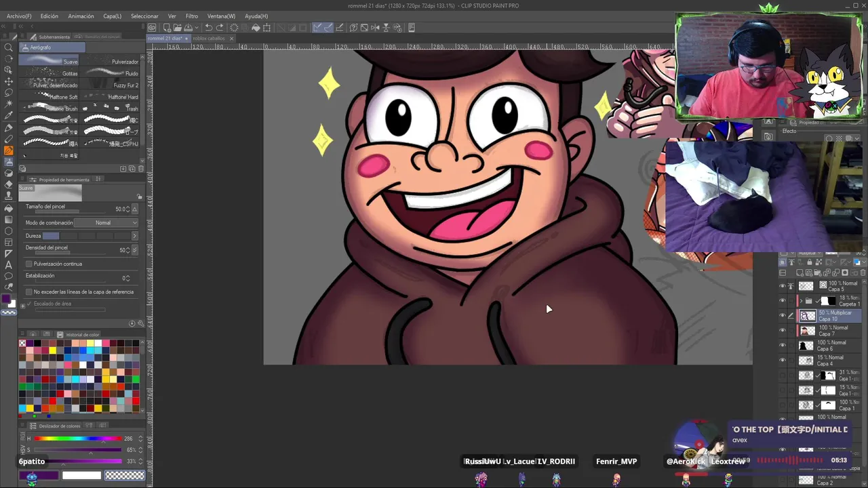Click the Redo arrow in command bar
Viewport: 868px width, 488px height.
pos(220,28)
